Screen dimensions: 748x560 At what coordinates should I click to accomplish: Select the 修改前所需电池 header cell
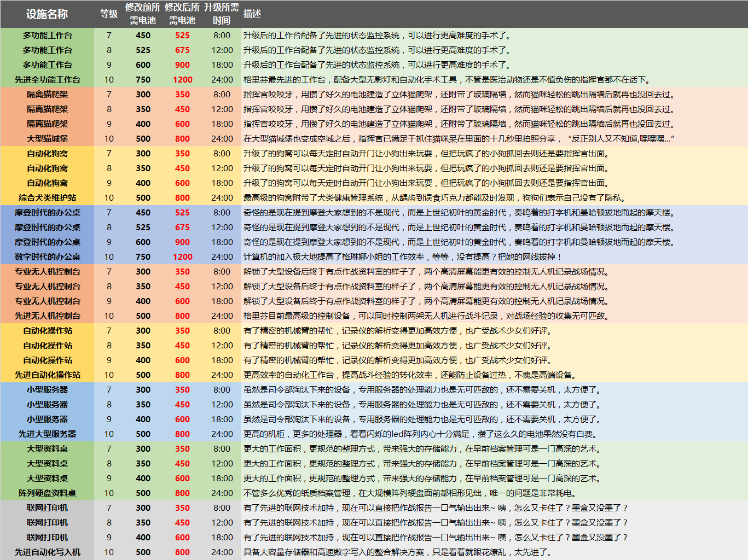click(143, 14)
